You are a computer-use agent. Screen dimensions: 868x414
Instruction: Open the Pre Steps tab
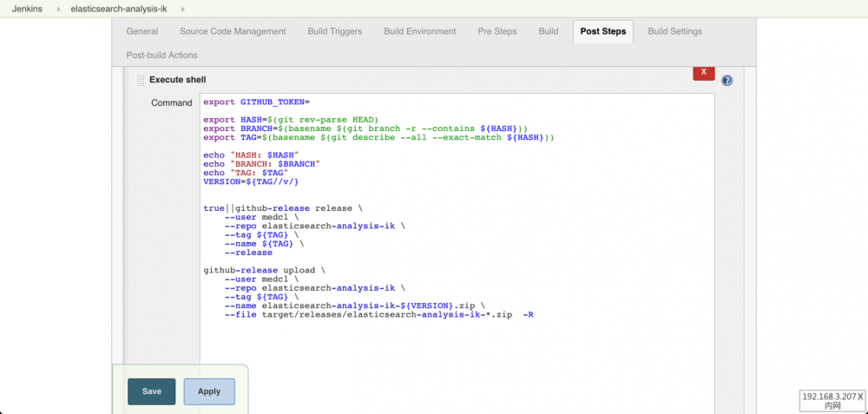497,31
